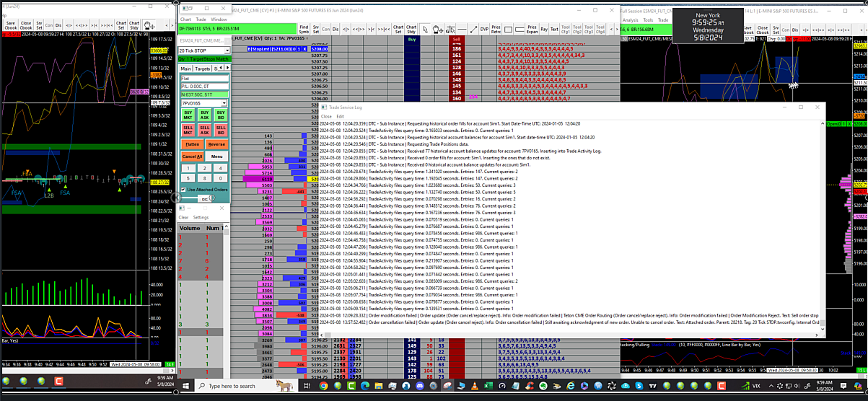
Task: Open the Window menu
Action: click(219, 19)
